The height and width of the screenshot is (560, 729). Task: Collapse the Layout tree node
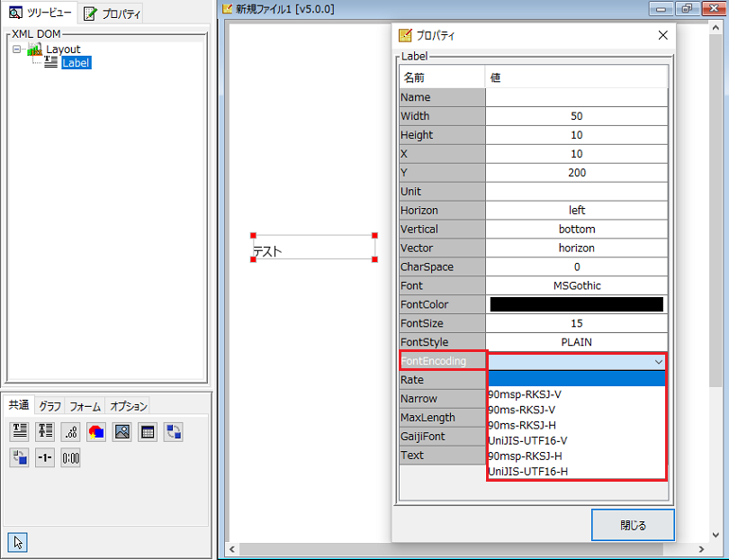click(16, 50)
